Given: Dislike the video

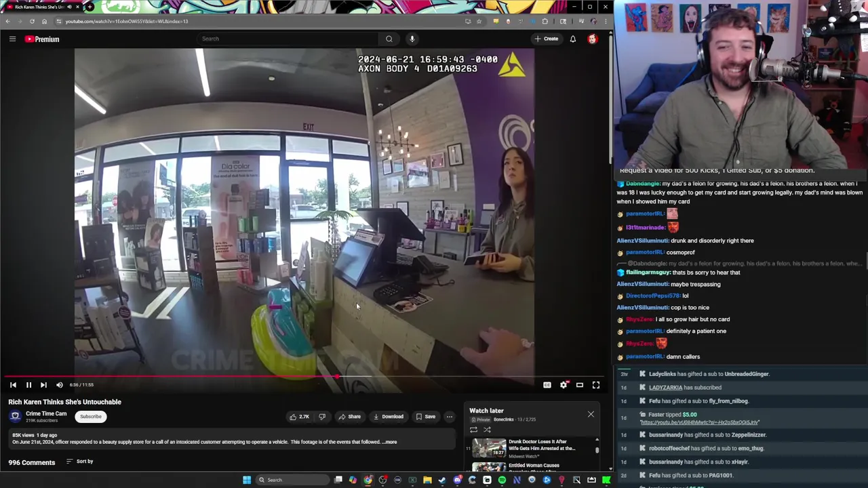Looking at the screenshot, I should click(x=323, y=417).
